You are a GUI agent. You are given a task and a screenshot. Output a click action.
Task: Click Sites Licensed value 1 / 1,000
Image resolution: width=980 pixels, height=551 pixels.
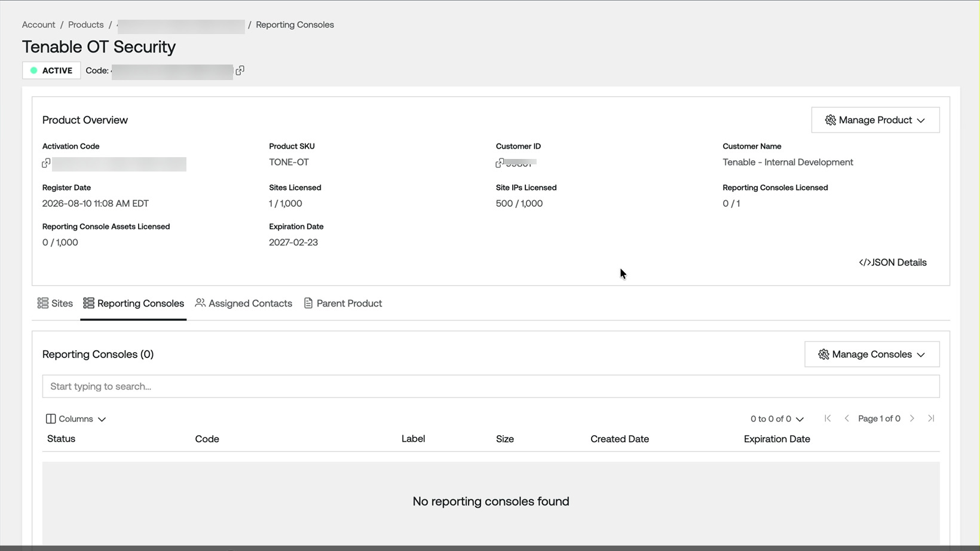(x=286, y=203)
